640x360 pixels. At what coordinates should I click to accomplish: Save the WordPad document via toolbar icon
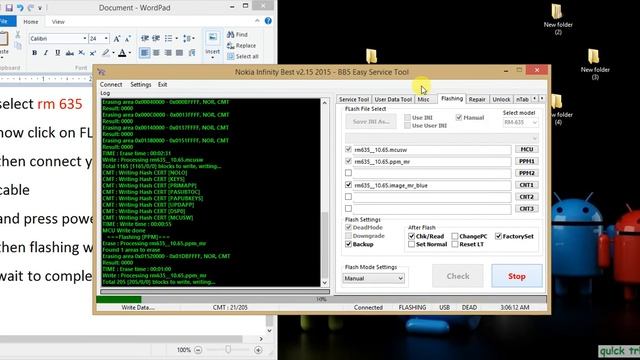point(9,8)
